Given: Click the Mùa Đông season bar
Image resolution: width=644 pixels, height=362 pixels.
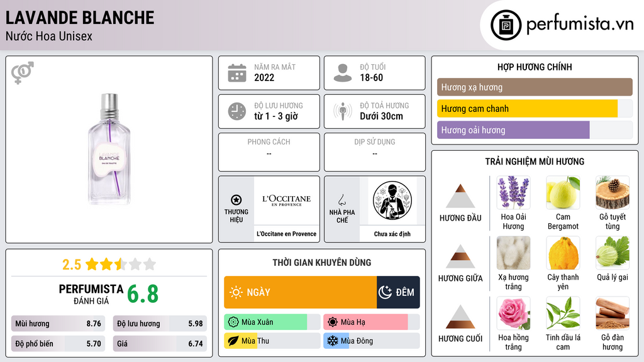Looking at the screenshot, I should coord(371,341).
